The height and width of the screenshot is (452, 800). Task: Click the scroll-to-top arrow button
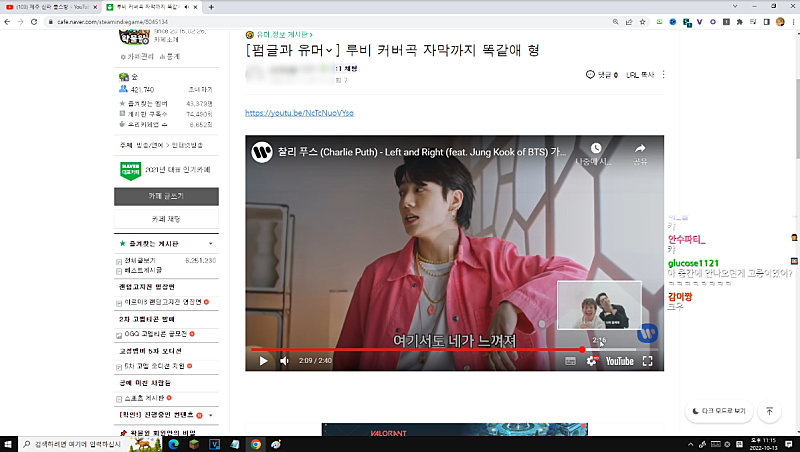[x=769, y=411]
